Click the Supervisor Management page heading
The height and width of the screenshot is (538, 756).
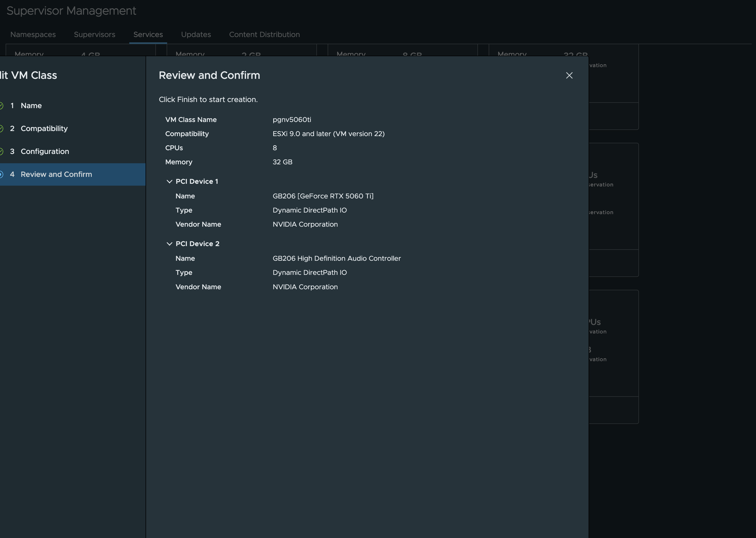click(x=71, y=11)
